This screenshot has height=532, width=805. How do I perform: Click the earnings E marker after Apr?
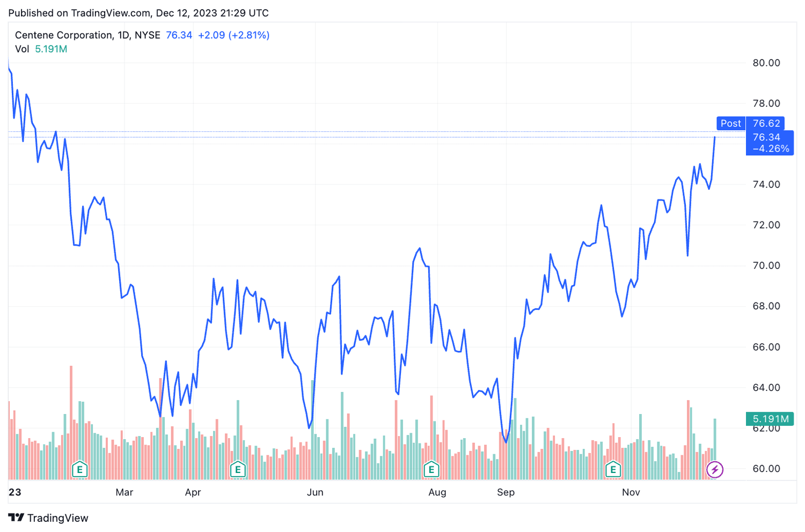[237, 470]
